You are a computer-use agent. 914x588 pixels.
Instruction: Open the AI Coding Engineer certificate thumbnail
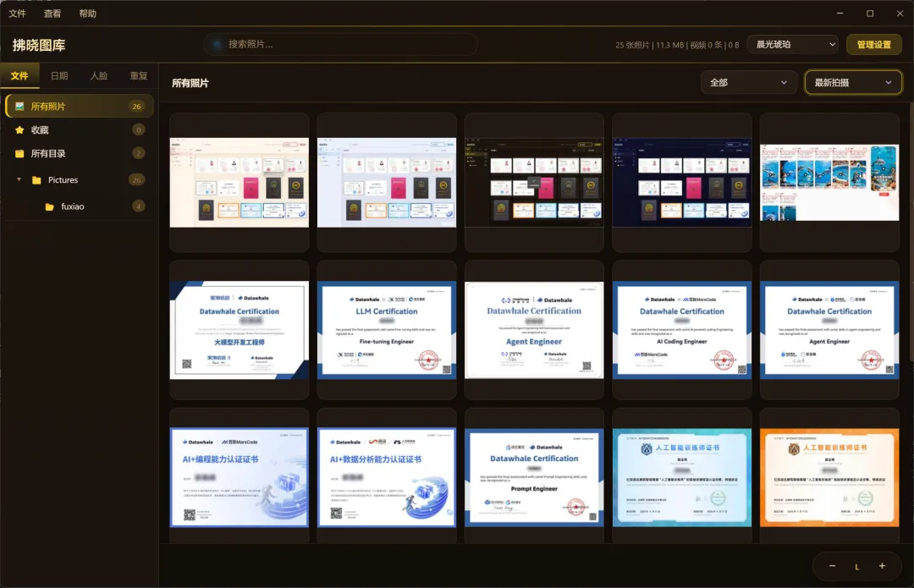(x=681, y=330)
